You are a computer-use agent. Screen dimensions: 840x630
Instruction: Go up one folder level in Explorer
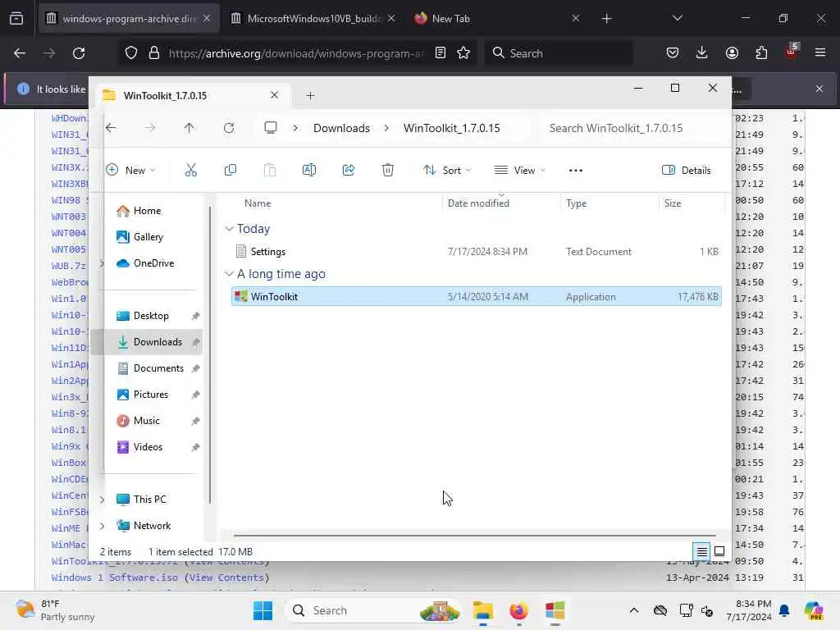(x=189, y=128)
